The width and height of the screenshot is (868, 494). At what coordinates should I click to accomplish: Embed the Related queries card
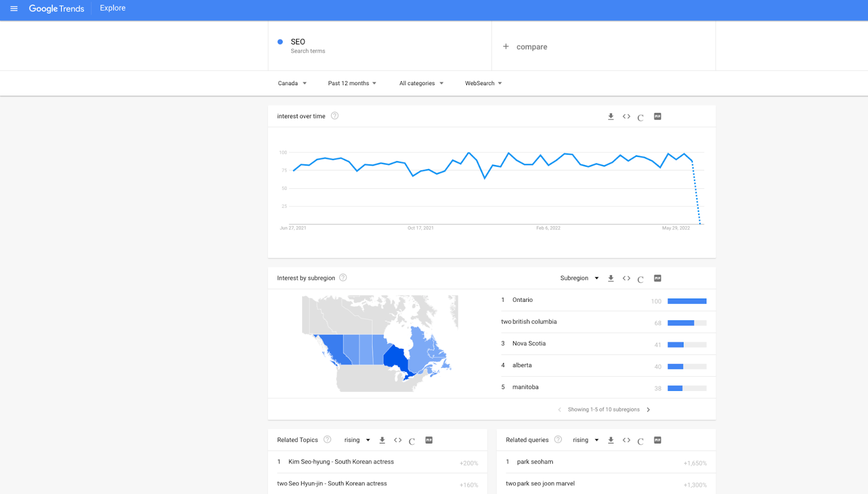pos(627,440)
